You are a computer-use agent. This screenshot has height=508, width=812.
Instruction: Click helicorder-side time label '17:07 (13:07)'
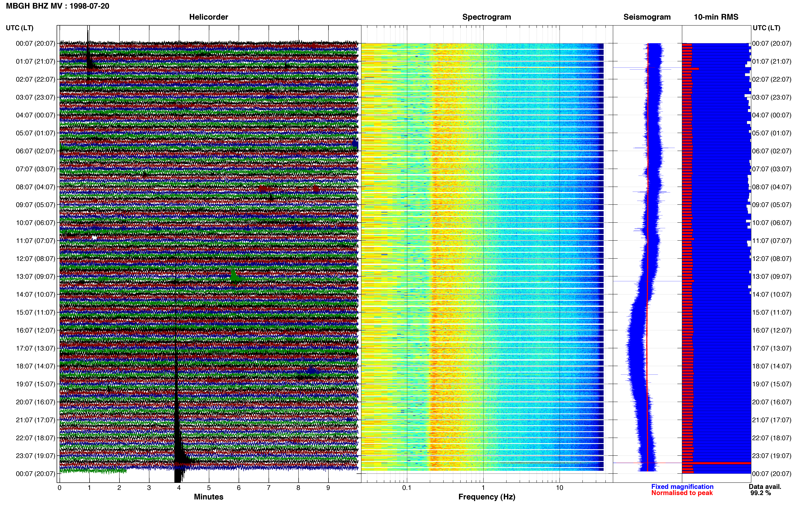point(36,348)
